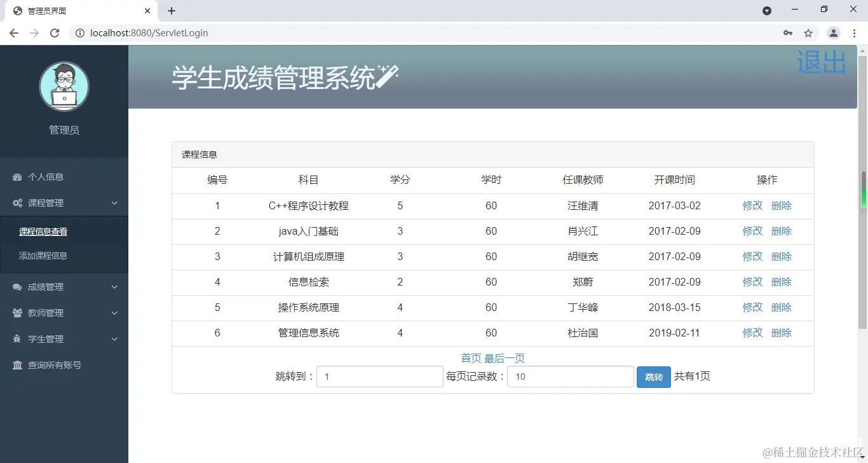868x463 pixels.
Task: Click the users icon beside 教师管理
Action: click(x=17, y=313)
